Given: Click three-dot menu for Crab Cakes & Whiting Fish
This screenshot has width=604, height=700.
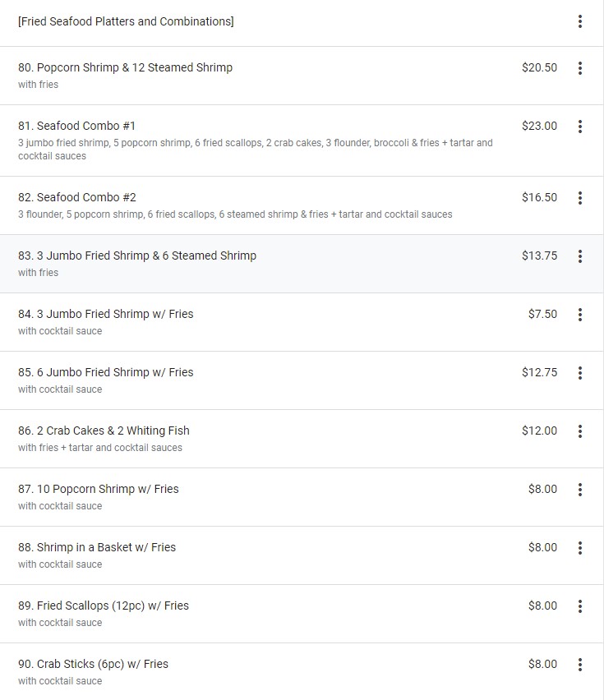Looking at the screenshot, I should point(580,431).
